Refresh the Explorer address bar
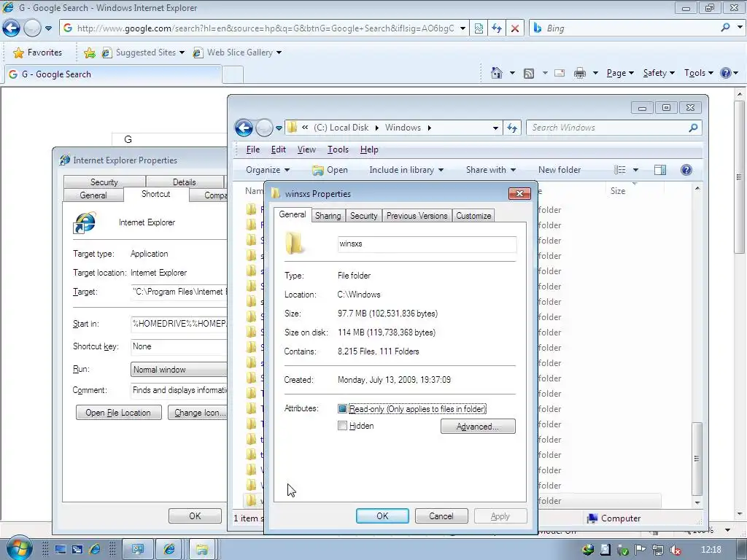The height and width of the screenshot is (560, 747). pyautogui.click(x=512, y=128)
